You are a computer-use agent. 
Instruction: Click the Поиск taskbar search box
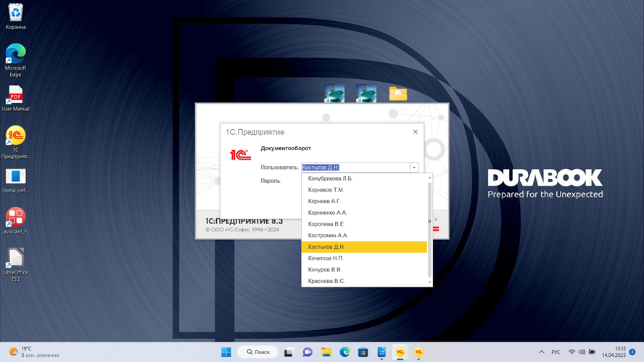pyautogui.click(x=258, y=352)
